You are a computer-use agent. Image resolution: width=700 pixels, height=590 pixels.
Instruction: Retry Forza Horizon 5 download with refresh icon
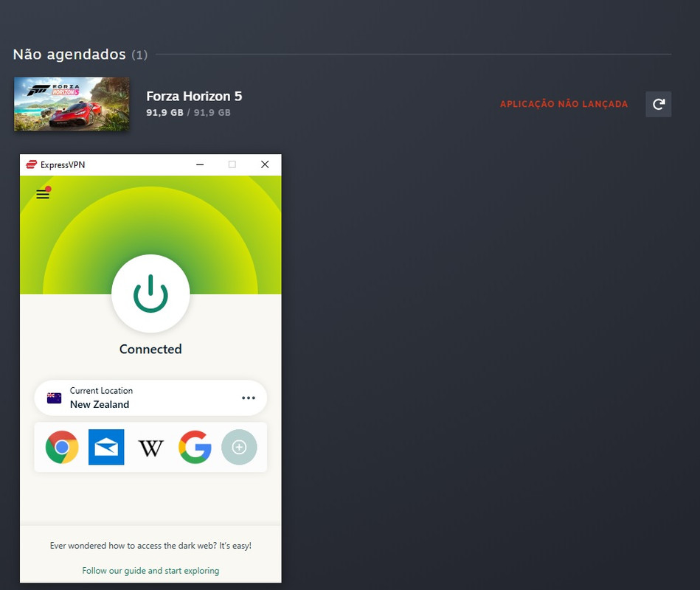click(x=659, y=104)
